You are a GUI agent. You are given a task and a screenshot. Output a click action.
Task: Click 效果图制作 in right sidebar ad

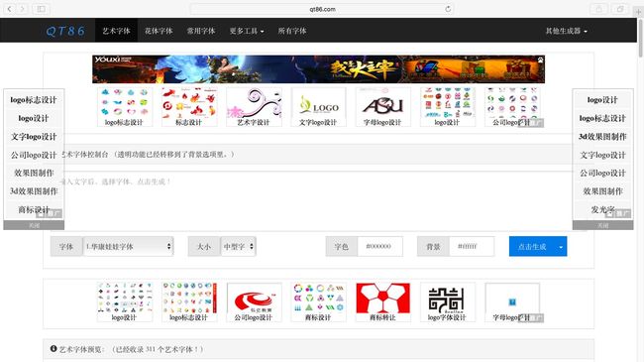602,191
